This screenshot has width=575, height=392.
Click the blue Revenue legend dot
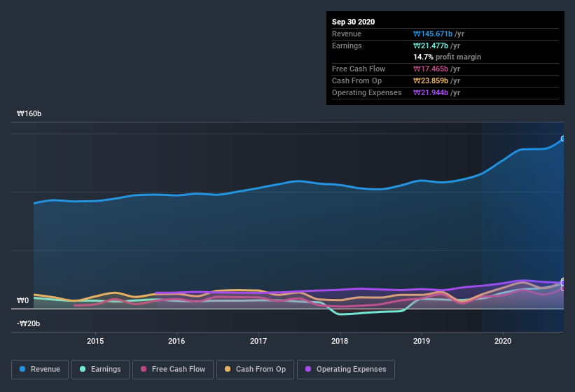click(x=23, y=369)
